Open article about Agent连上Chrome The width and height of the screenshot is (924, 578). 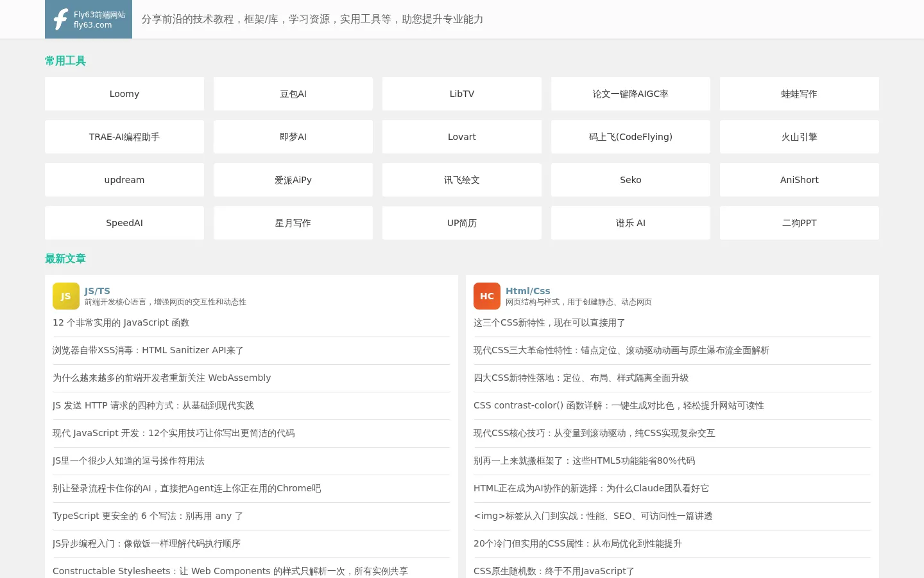187,489
